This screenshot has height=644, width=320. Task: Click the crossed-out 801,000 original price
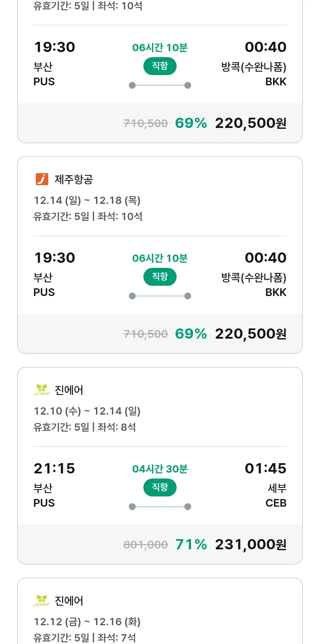pos(145,545)
